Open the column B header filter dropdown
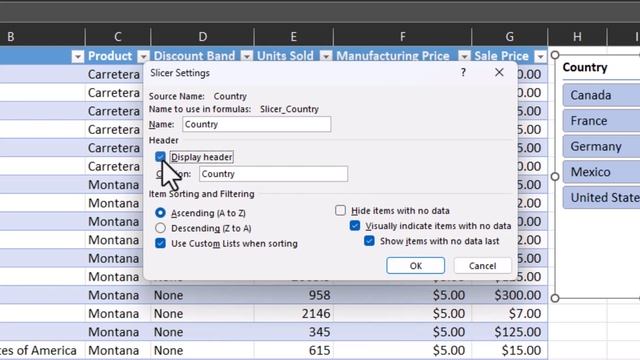 click(x=78, y=56)
